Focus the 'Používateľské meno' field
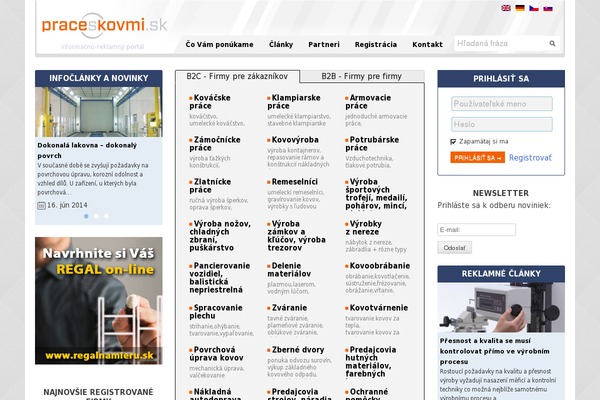The image size is (600, 400). (x=502, y=104)
